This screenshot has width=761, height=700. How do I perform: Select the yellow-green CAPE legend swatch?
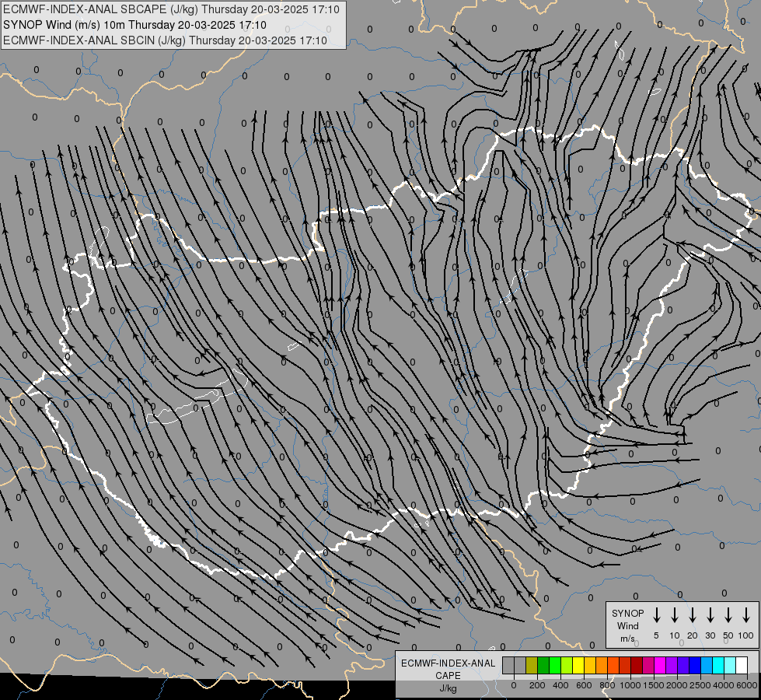[567, 666]
